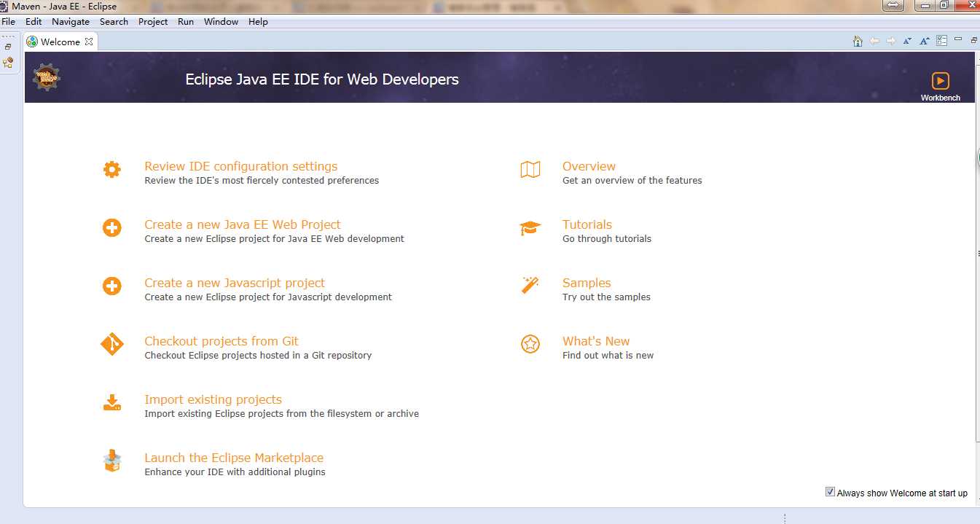Viewport: 980px width, 524px height.
Task: Open the Customize page checklist icon
Action: [x=941, y=42]
